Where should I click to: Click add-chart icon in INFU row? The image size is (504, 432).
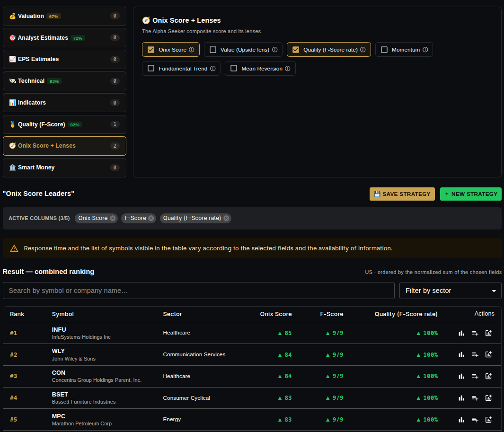488,333
